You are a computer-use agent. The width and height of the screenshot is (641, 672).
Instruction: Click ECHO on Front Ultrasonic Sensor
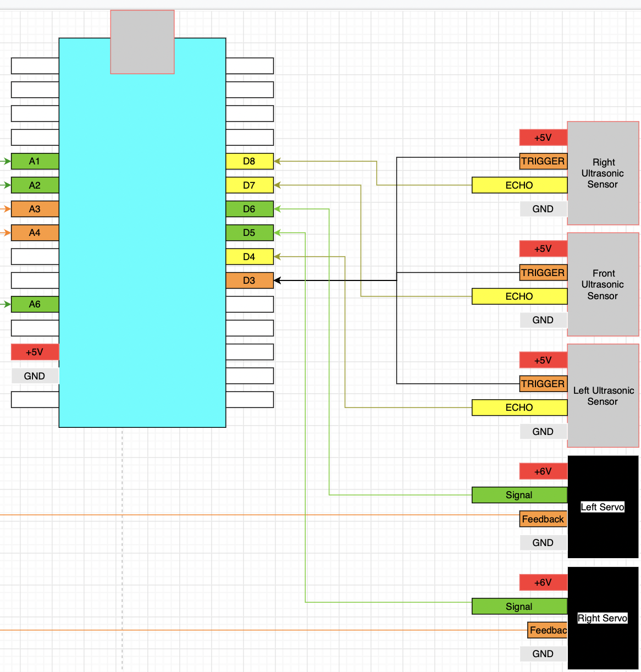click(520, 296)
